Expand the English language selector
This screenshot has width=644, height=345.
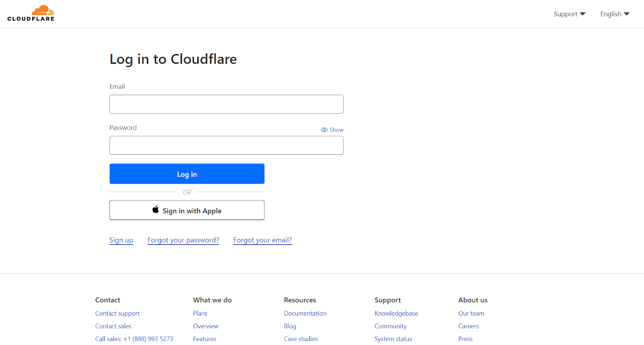[615, 14]
